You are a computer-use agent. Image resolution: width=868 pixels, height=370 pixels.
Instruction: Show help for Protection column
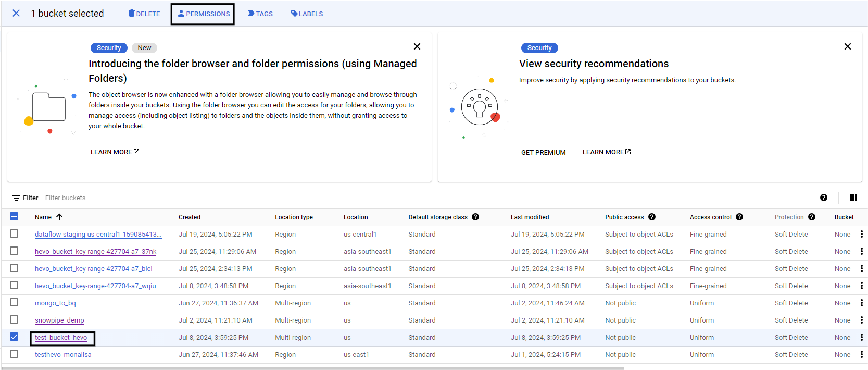point(812,217)
